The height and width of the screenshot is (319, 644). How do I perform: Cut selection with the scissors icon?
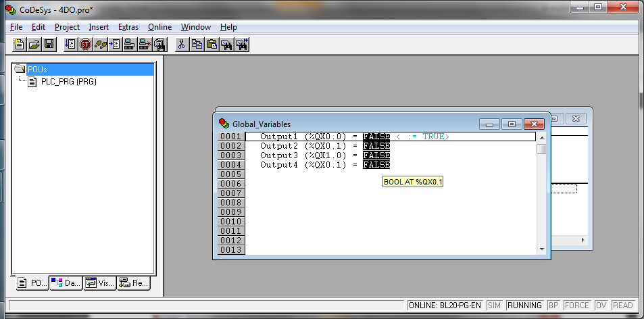(x=182, y=45)
